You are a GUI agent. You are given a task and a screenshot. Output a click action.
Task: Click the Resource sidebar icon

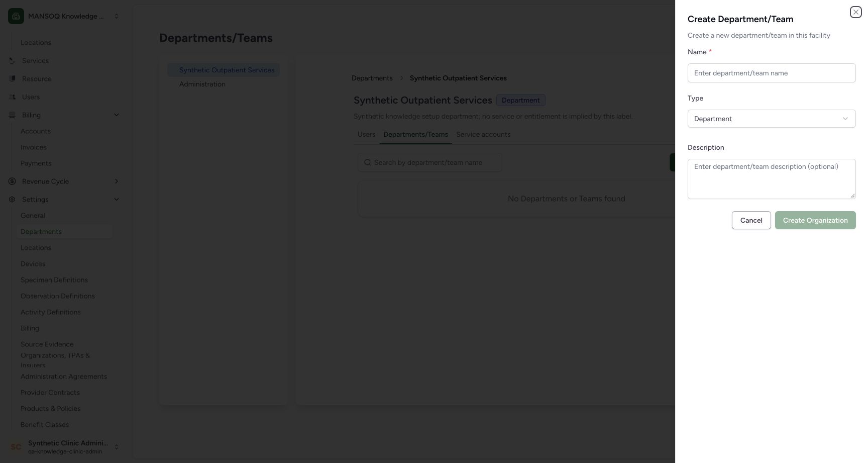tap(12, 79)
